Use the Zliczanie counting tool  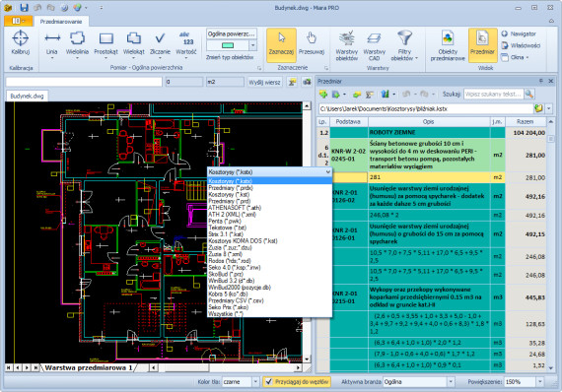pos(160,43)
